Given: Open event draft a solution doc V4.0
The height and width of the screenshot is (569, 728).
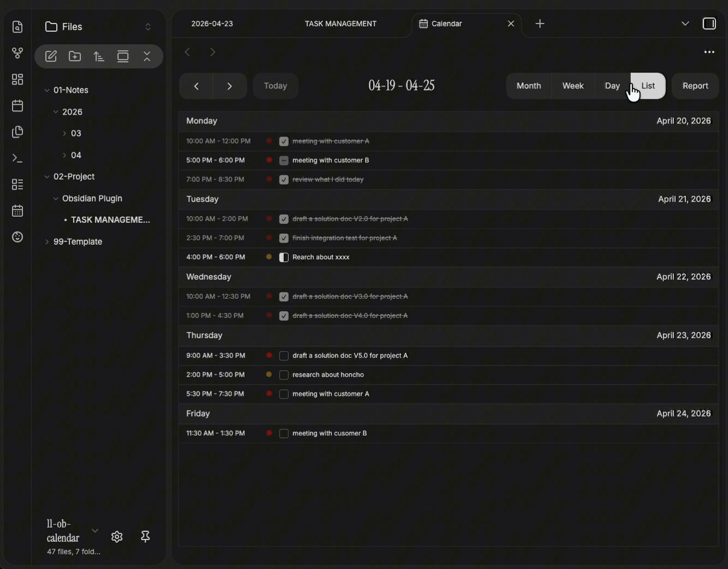Looking at the screenshot, I should click(350, 316).
